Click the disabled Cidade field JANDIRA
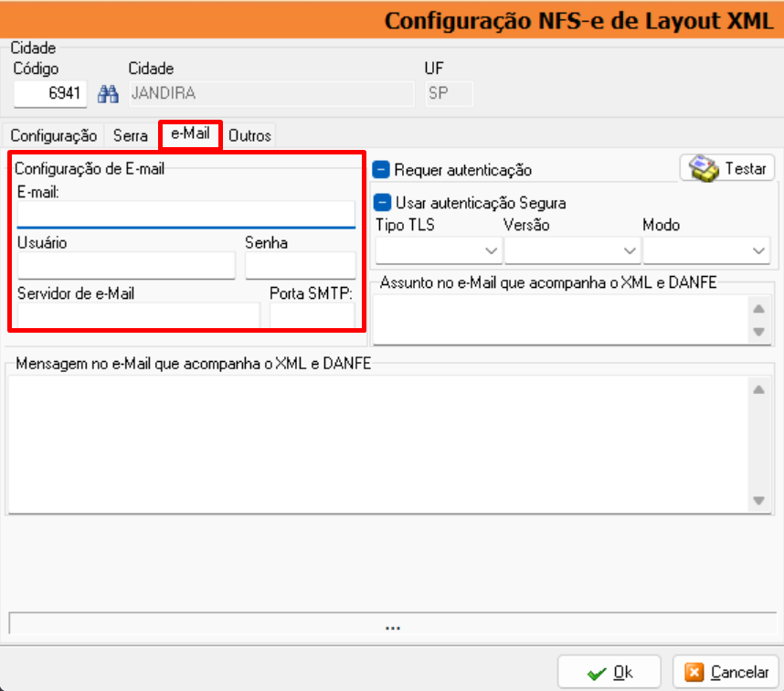The width and height of the screenshot is (784, 691). coord(271,93)
